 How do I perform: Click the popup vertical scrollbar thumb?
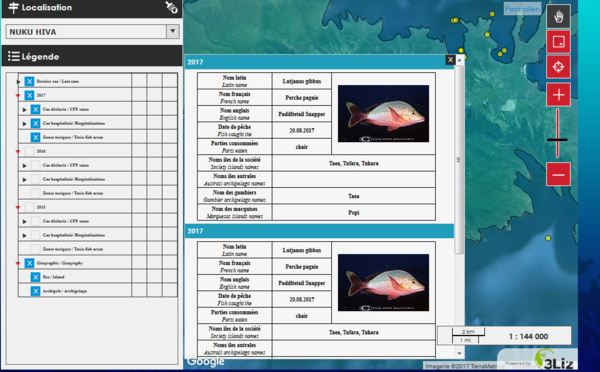[460, 159]
